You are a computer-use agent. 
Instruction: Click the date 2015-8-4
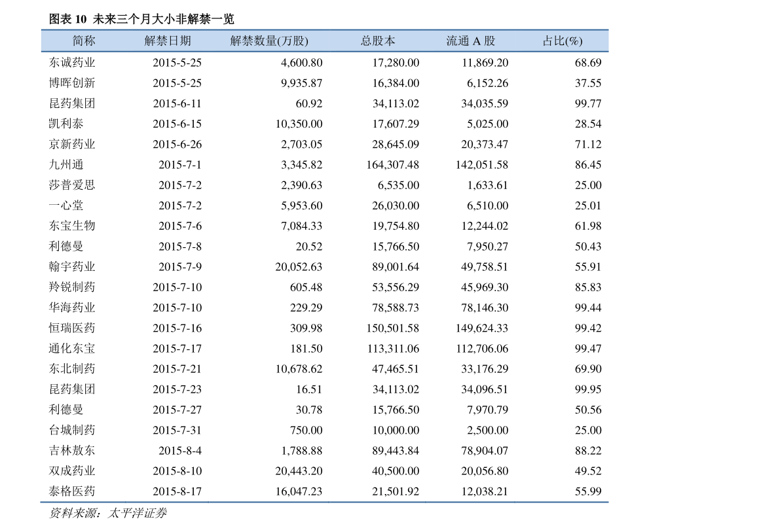[180, 450]
